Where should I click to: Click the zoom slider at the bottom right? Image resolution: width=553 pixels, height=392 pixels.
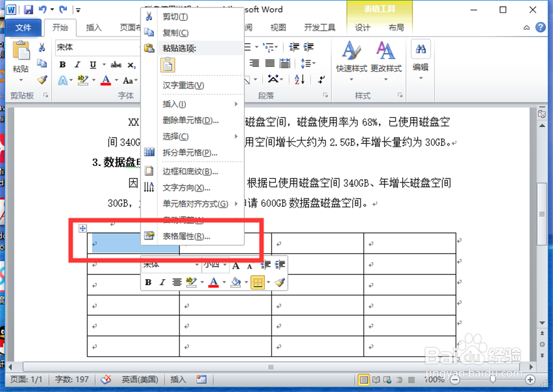pos(493,379)
